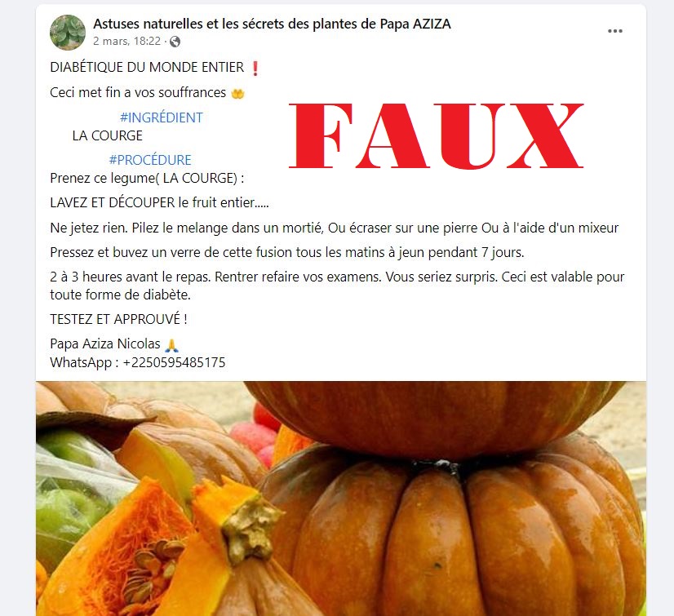Open the #INGRÉDIENT hashtag
Image resolution: width=674 pixels, height=616 pixels.
point(162,117)
